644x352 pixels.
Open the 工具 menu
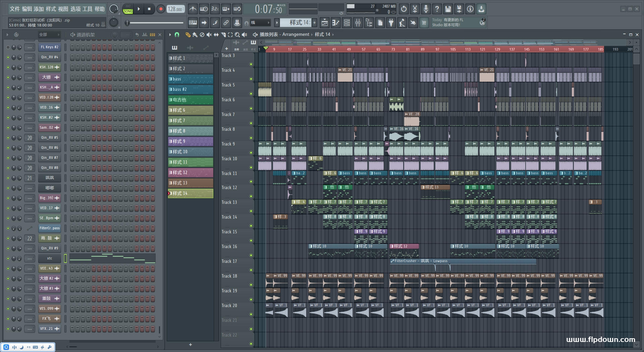click(x=88, y=9)
